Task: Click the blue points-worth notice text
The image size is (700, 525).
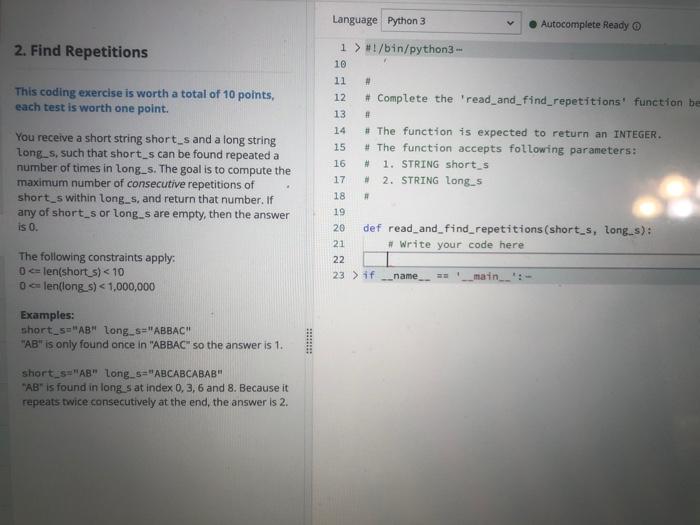Action: click(x=145, y=100)
